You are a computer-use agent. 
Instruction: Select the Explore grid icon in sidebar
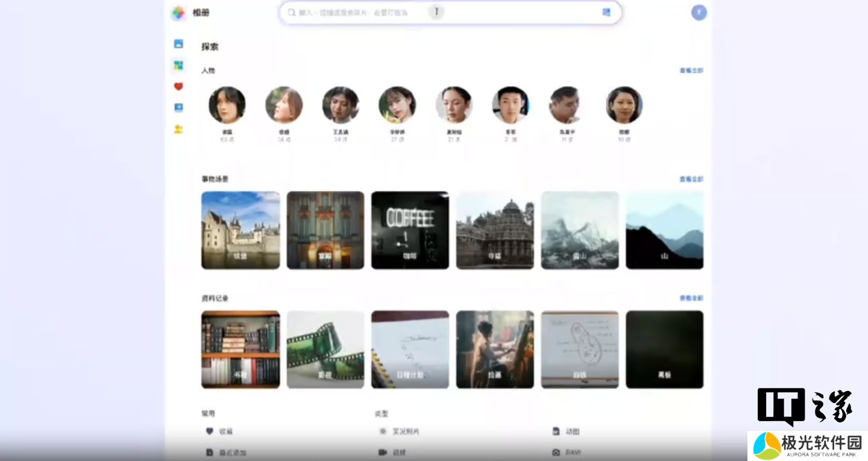pos(178,65)
